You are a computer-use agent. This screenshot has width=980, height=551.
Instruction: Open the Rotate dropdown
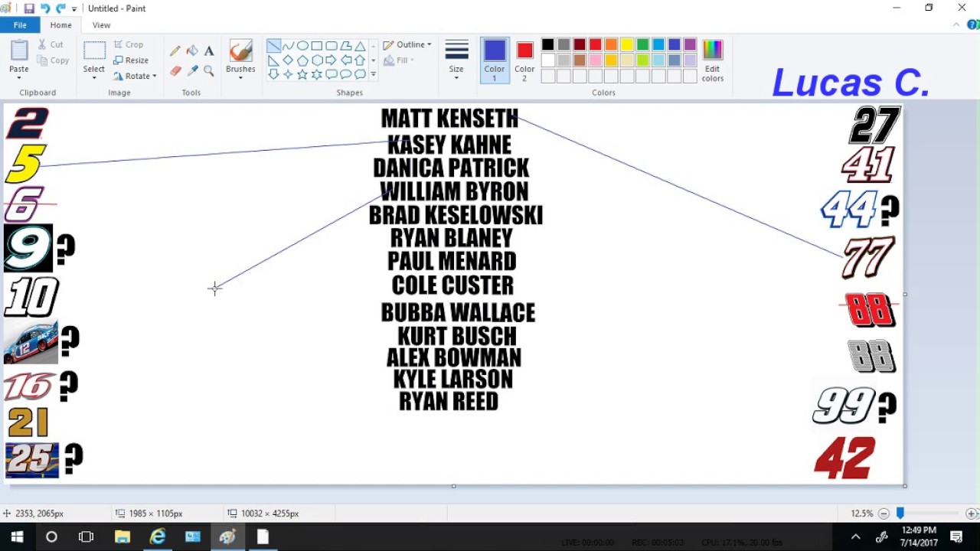tap(135, 76)
